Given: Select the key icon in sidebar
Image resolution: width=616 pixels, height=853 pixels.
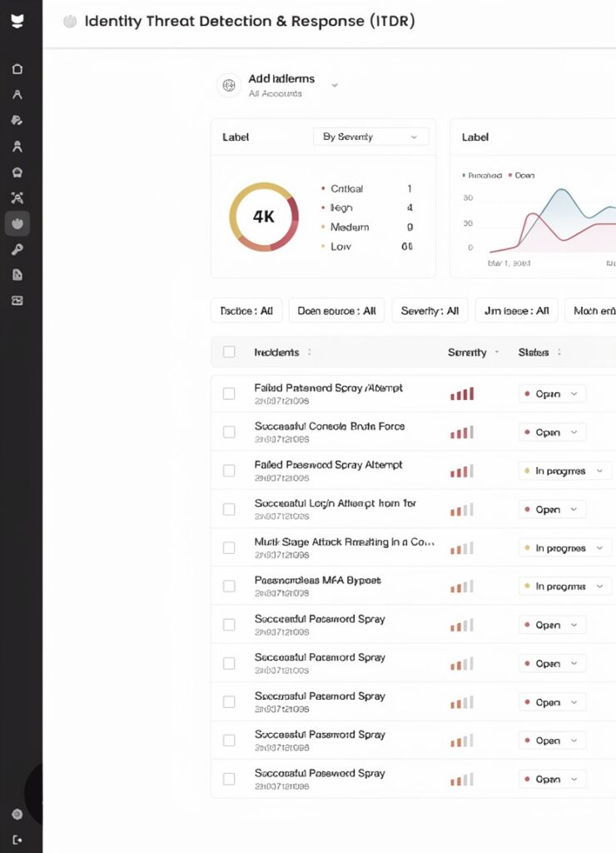Looking at the screenshot, I should [x=17, y=249].
